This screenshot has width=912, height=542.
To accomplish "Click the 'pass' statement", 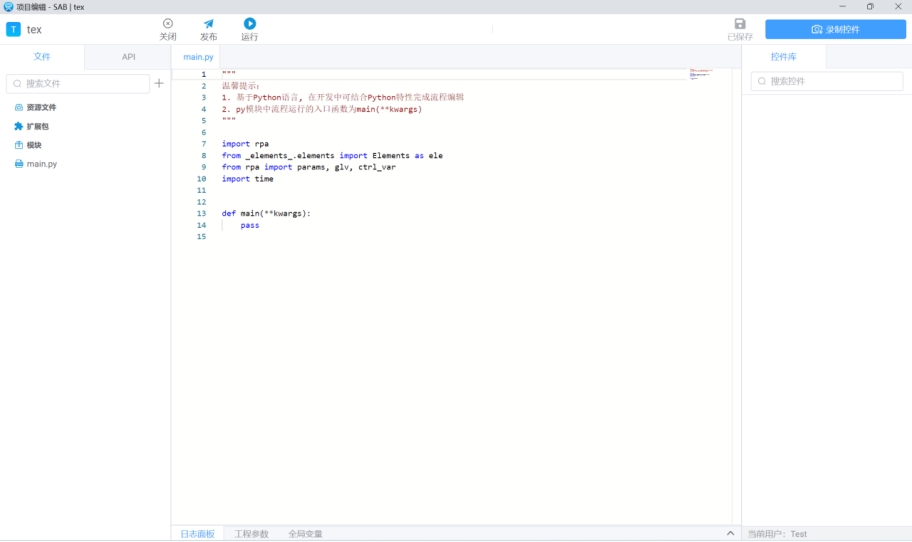I will pos(250,225).
